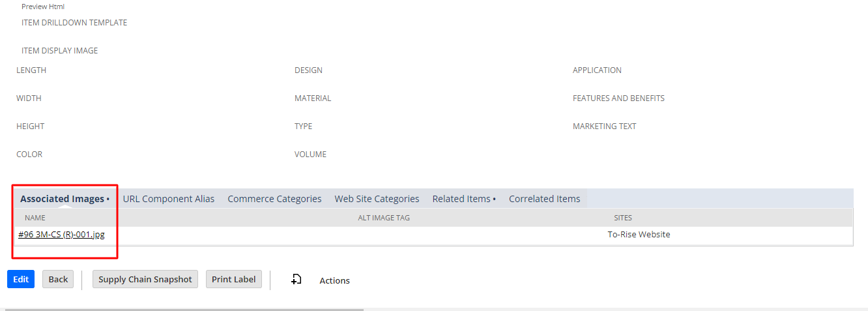Click the horizontal scrollbar at the bottom

tap(184, 309)
